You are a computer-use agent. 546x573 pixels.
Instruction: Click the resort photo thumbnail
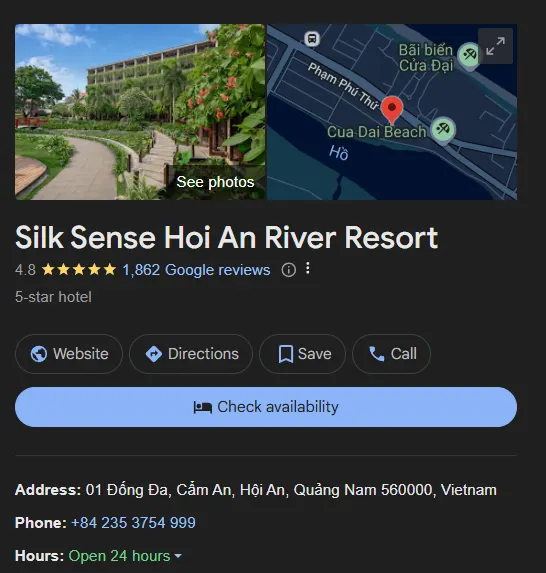140,112
